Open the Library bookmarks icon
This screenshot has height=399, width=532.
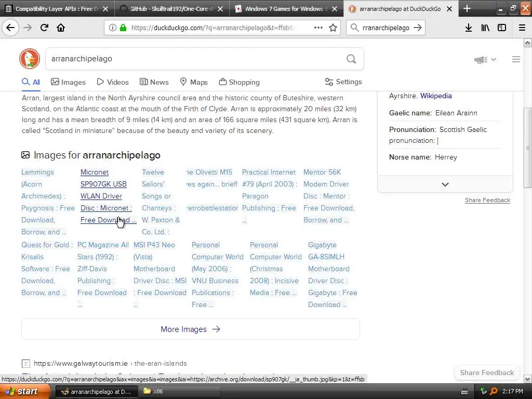tap(485, 28)
